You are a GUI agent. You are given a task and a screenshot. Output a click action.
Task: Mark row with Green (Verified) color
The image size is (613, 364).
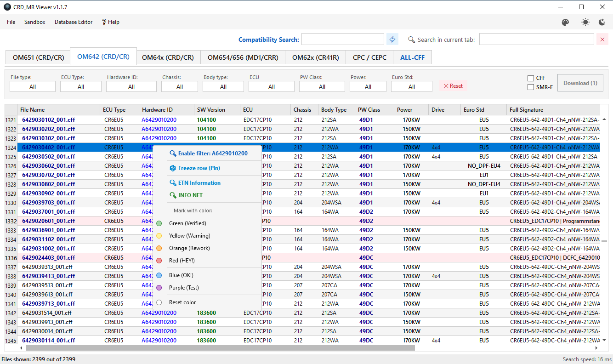[x=207, y=223]
